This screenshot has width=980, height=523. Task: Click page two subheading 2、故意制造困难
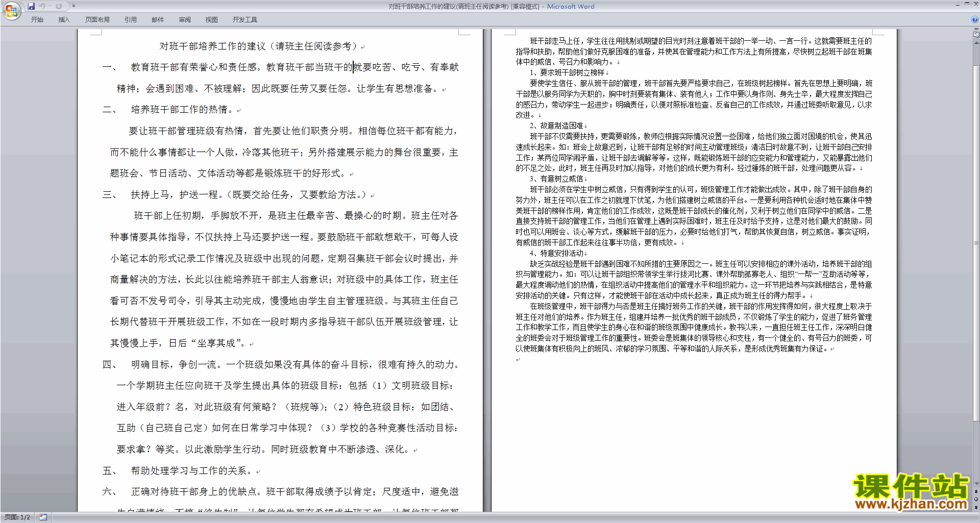556,126
